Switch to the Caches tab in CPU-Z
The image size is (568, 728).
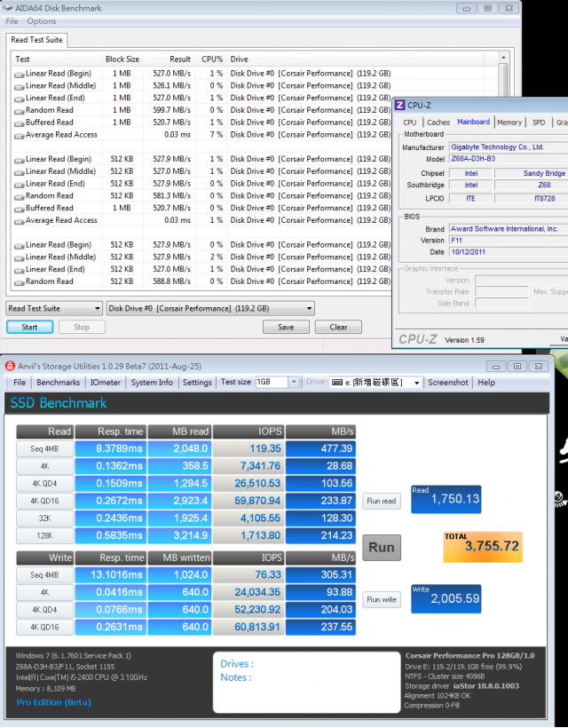pyautogui.click(x=438, y=123)
